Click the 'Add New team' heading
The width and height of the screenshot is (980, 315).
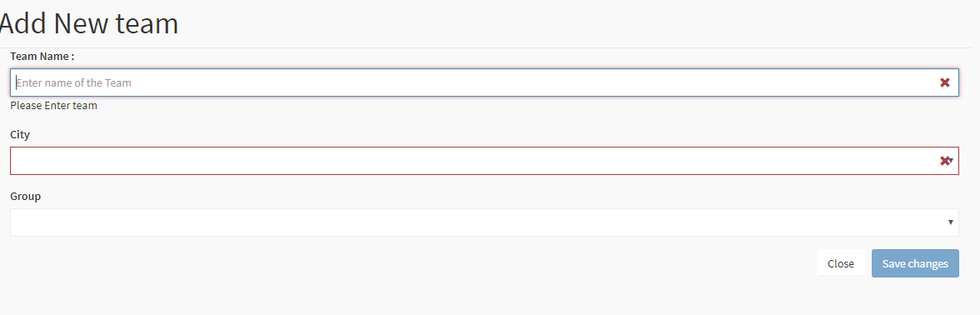(88, 23)
